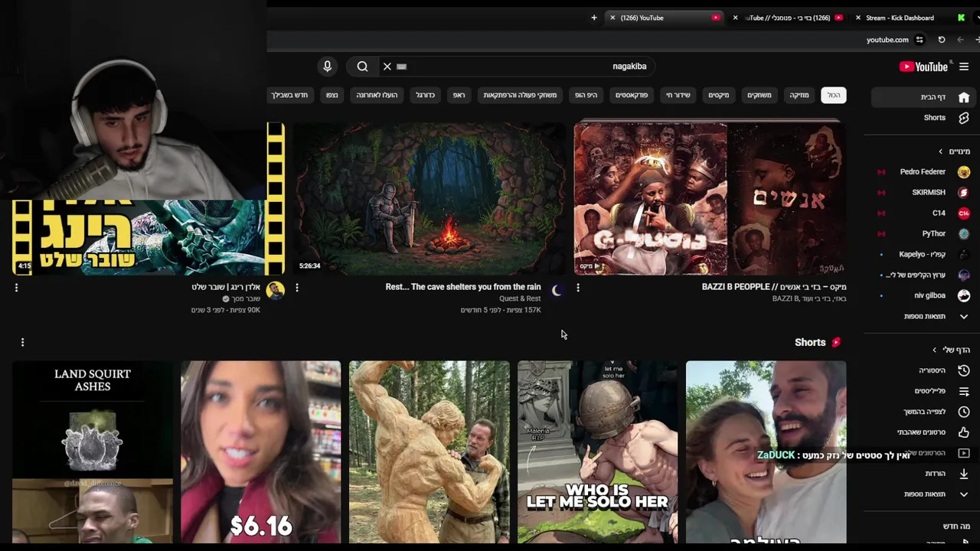This screenshot has width=980, height=551.
Task: Open the SKIRMISH subscription channel
Action: 923,193
